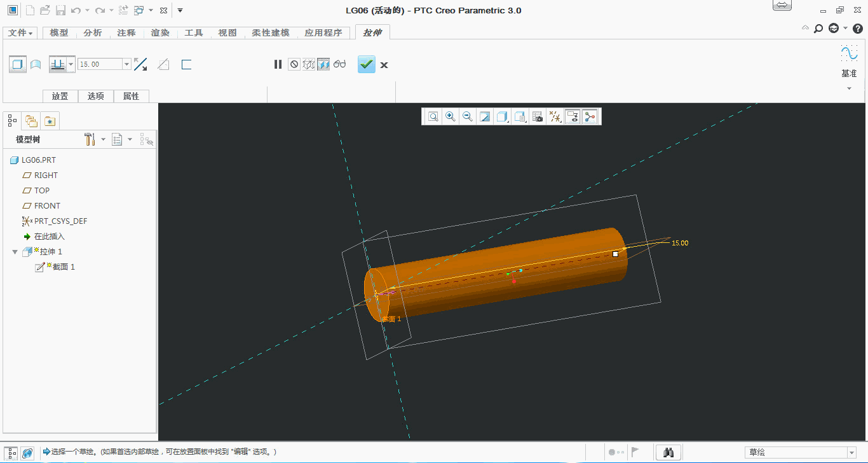
Task: Click the Undo arrow icon
Action: pos(76,10)
